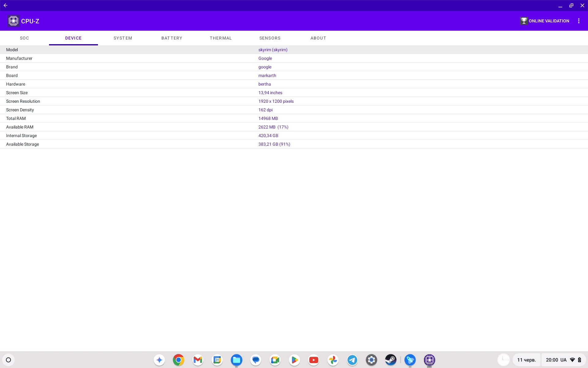588x368 pixels.
Task: Switch the UA keyboard layout indicator
Action: (x=563, y=360)
